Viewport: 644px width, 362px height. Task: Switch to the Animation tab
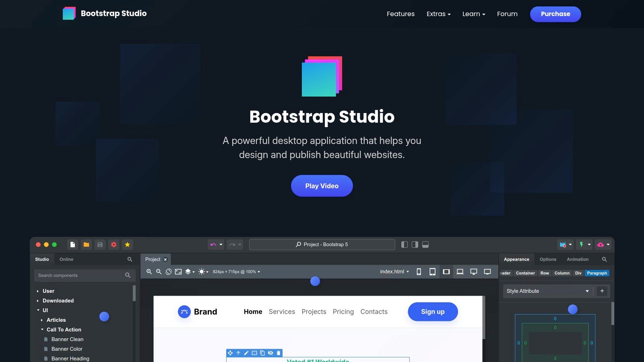[578, 259]
